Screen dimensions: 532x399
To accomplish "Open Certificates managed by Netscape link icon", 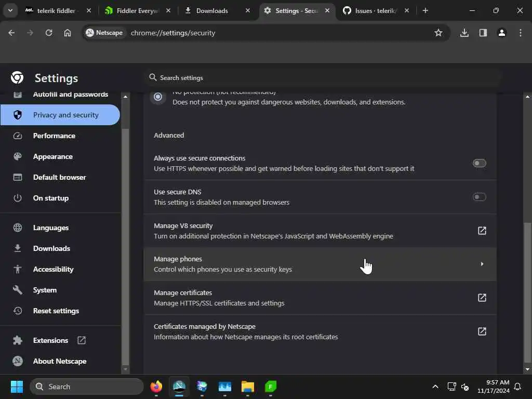I will click(x=482, y=331).
